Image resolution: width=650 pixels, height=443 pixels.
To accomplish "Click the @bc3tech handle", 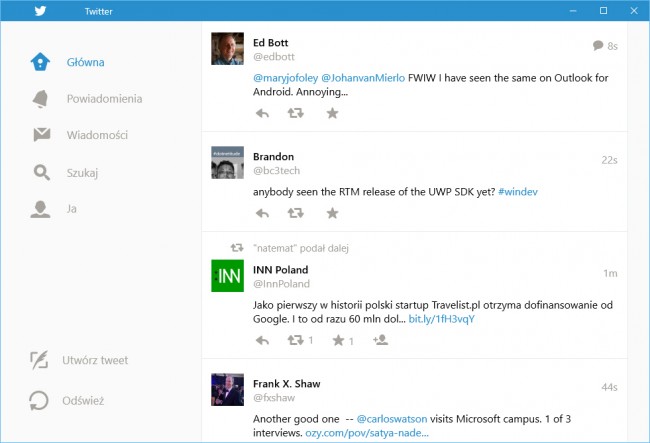I will 276,171.
